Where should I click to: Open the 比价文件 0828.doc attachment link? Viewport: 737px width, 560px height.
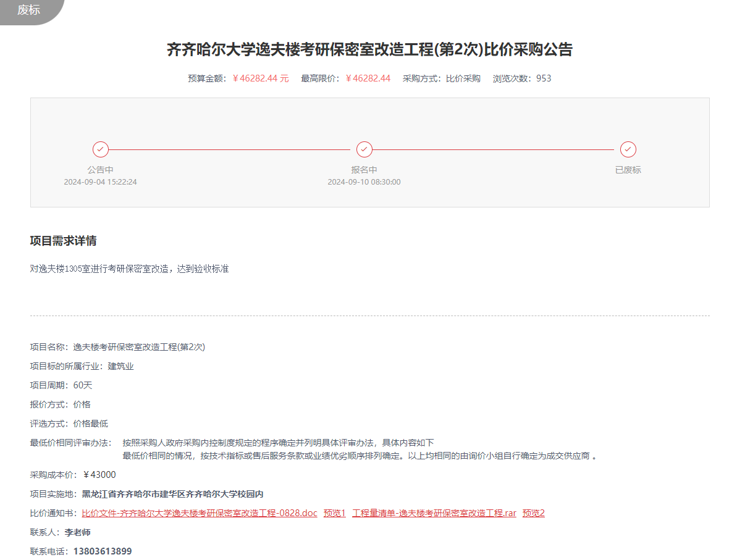pos(199,513)
